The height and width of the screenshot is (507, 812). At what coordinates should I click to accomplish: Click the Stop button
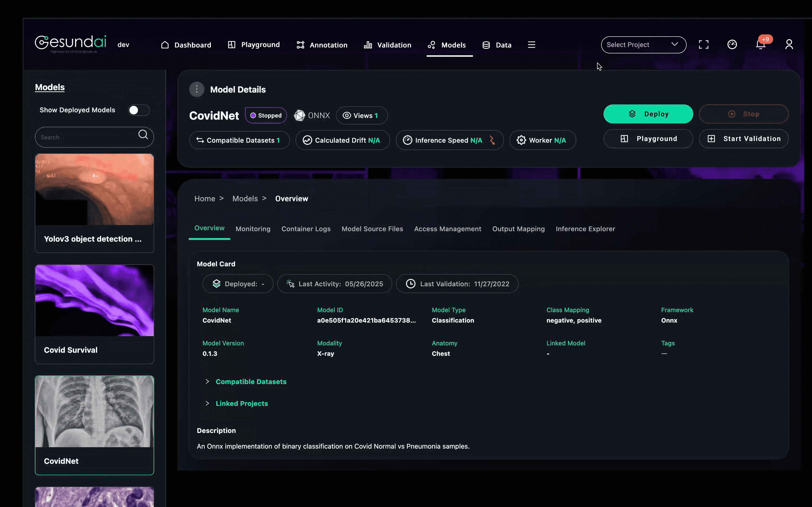click(x=743, y=114)
